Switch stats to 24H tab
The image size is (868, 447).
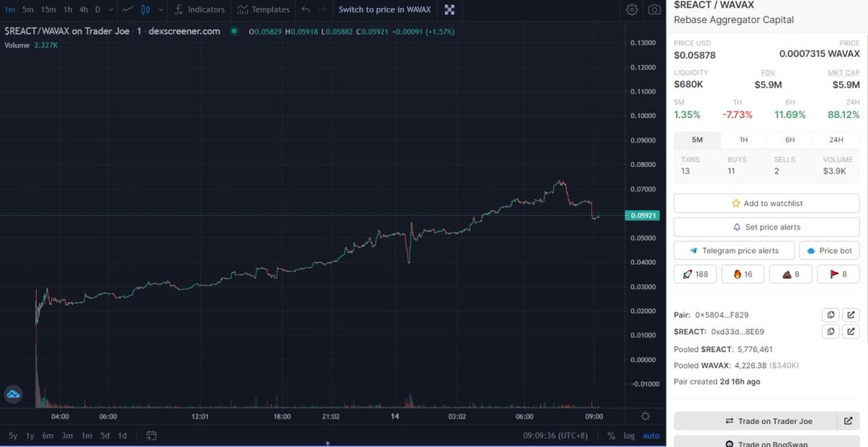tap(836, 140)
